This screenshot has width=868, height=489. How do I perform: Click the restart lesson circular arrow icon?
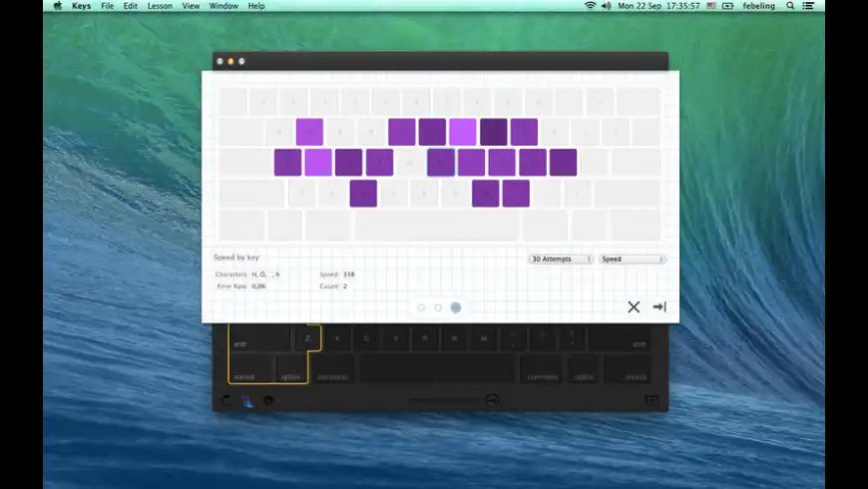[x=225, y=400]
